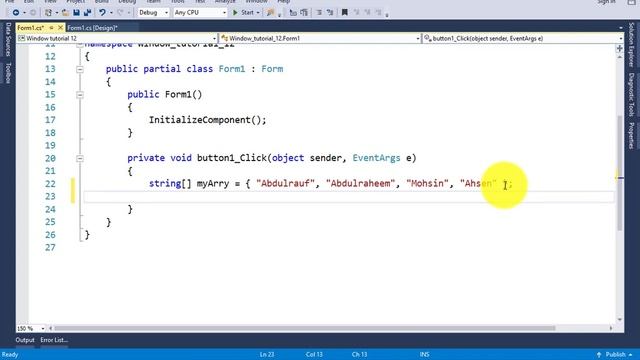Click the editor scroll-down arrow
This screenshot has height=360, width=640.
pos(620,320)
